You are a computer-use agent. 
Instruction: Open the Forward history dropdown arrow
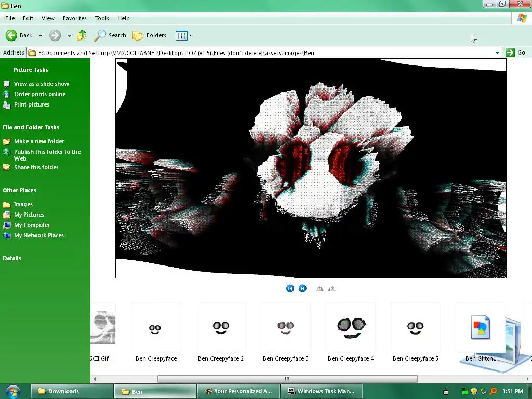(x=69, y=36)
